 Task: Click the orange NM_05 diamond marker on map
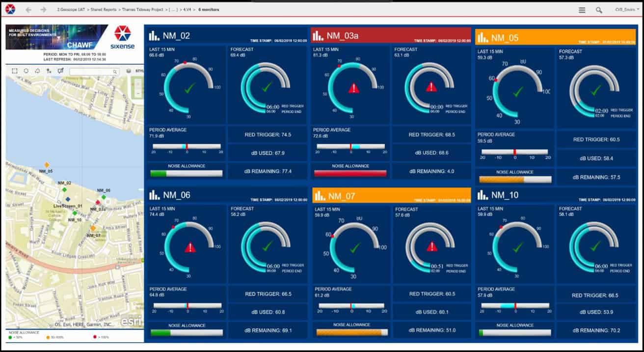tap(47, 165)
